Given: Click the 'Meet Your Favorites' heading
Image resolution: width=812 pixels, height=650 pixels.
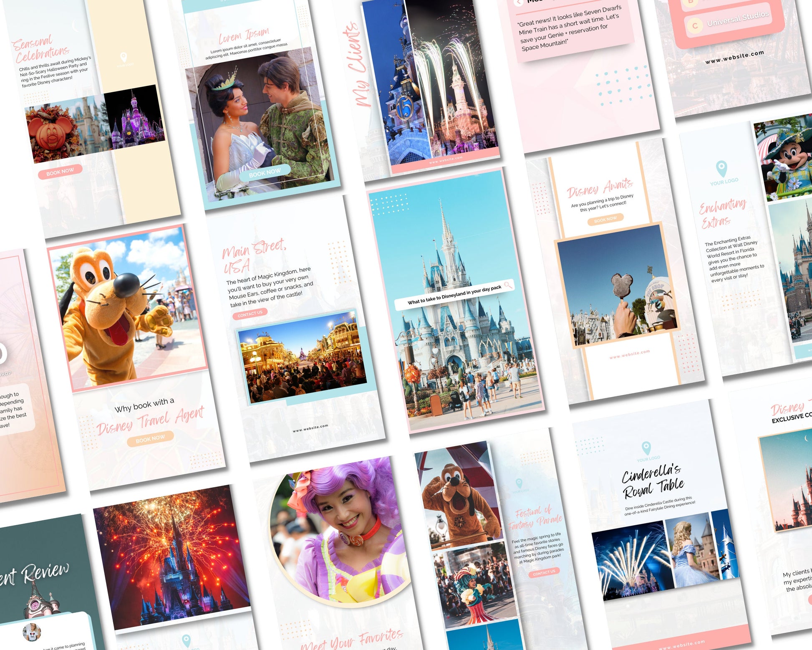Looking at the screenshot, I should tap(352, 640).
